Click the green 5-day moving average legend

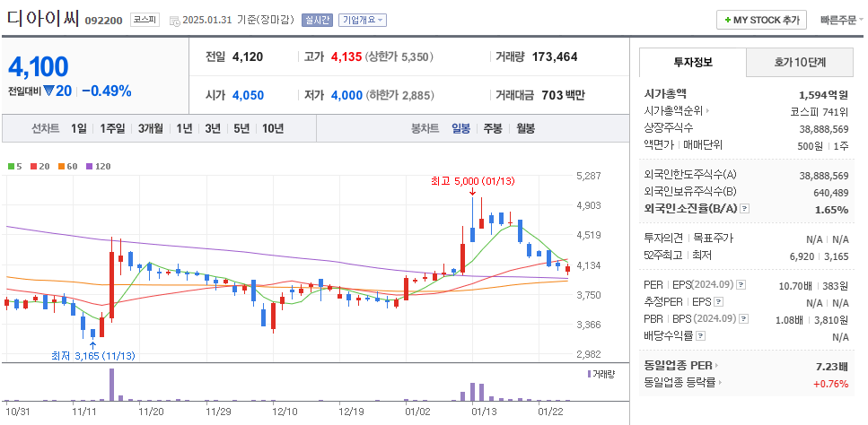pyautogui.click(x=15, y=166)
